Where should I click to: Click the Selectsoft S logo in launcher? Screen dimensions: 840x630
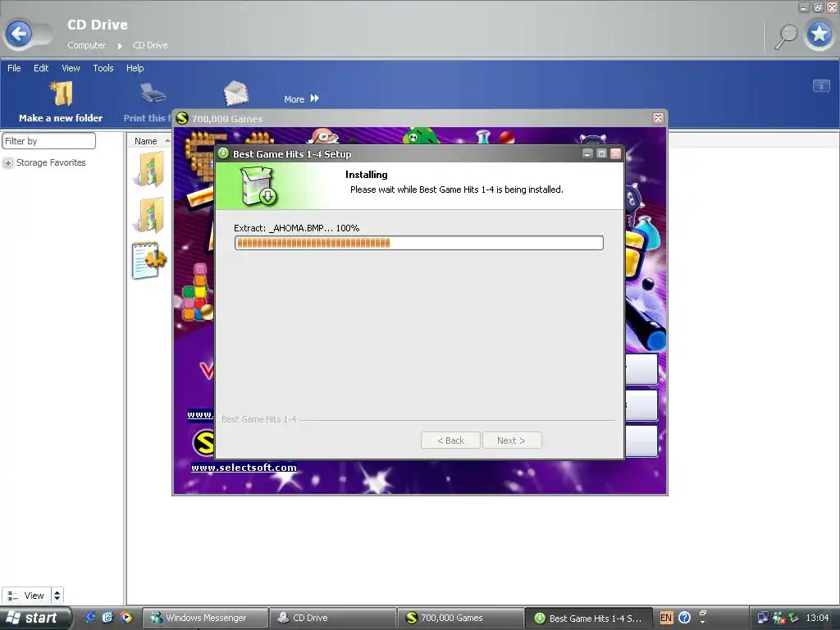click(x=203, y=442)
